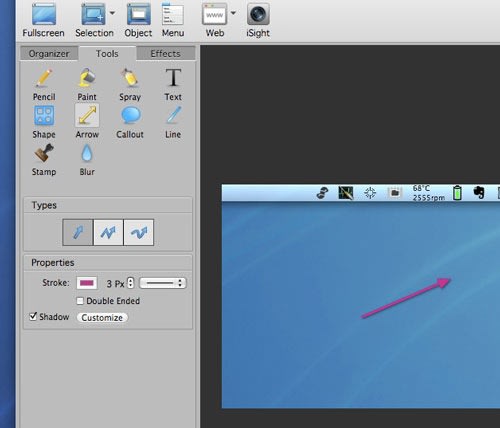
Task: Choose the zigzag arrow type
Action: [108, 232]
